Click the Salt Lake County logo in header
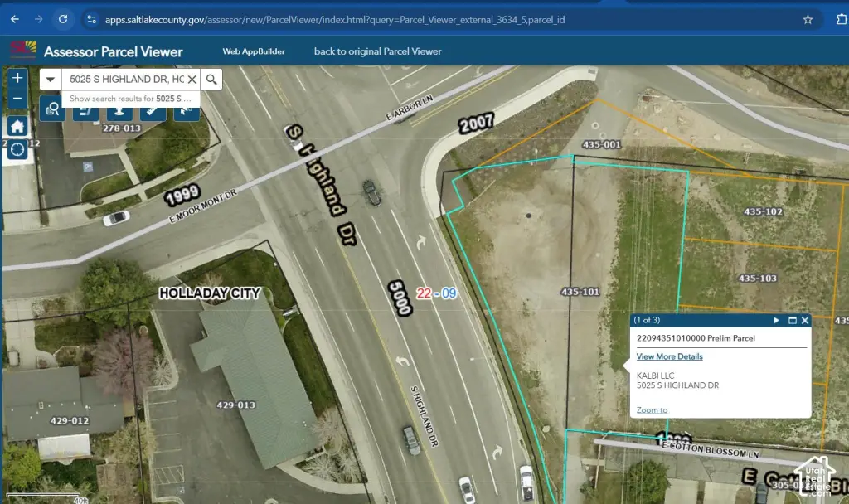This screenshot has height=504, width=849. pyautogui.click(x=23, y=50)
